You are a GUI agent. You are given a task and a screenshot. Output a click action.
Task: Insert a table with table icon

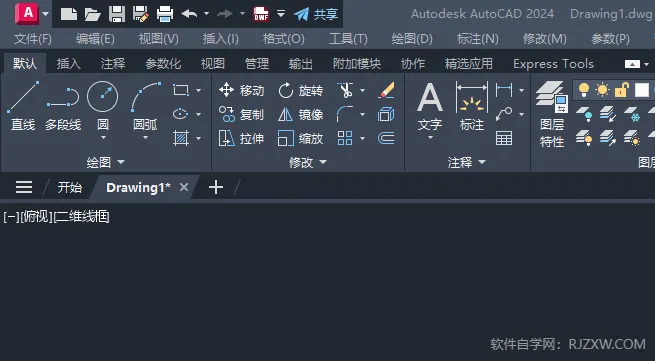(x=504, y=138)
